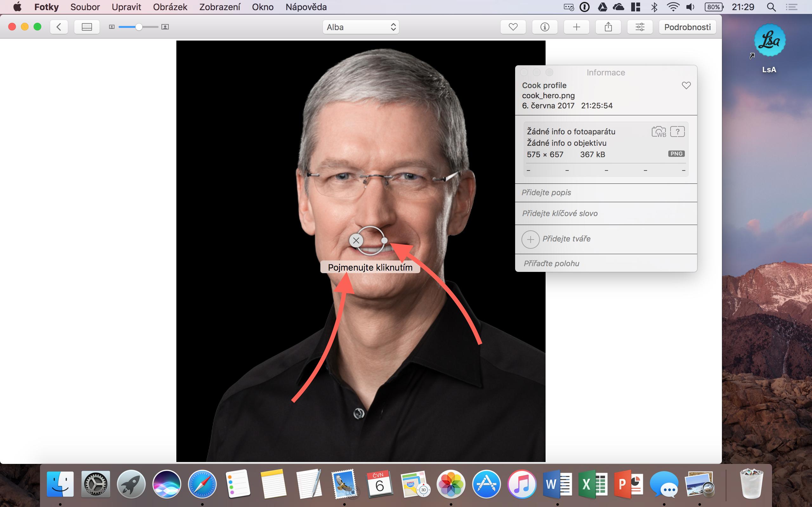Mark photo as favorite in toolbar

click(513, 27)
